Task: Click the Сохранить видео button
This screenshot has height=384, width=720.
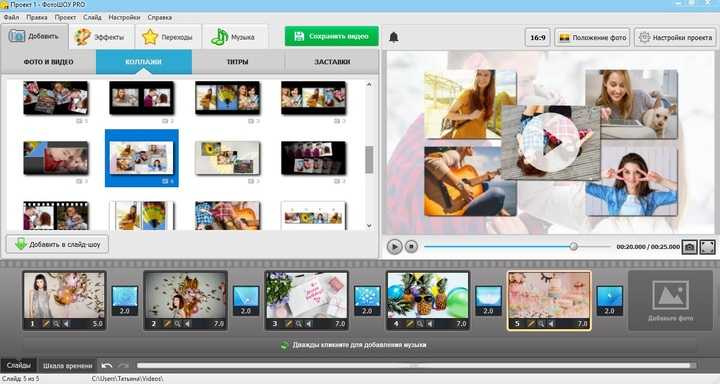Action: tap(332, 36)
